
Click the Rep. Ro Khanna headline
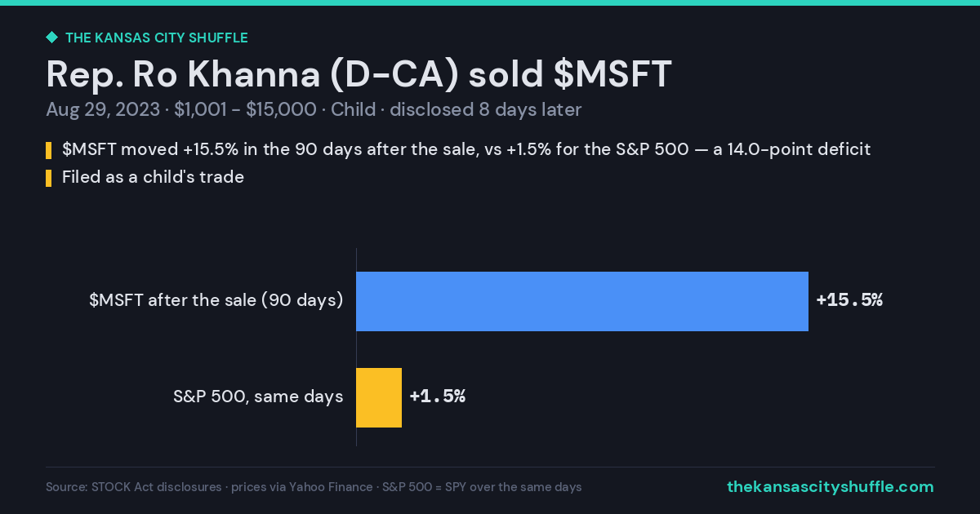359,74
